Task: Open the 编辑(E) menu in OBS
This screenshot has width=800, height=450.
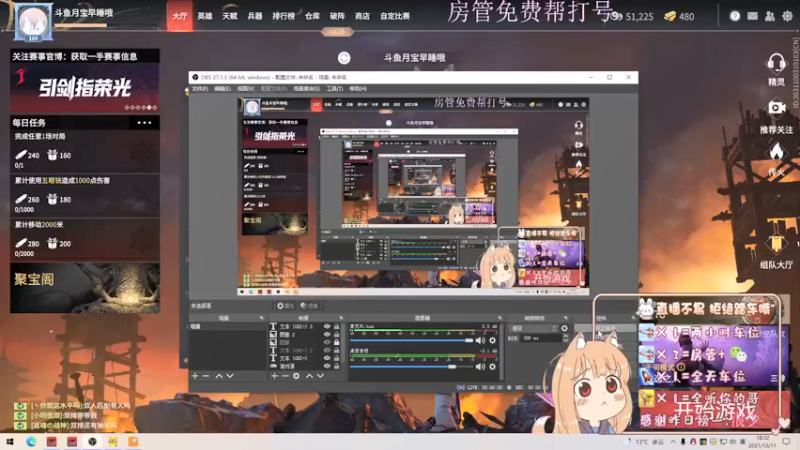Action: coord(222,89)
